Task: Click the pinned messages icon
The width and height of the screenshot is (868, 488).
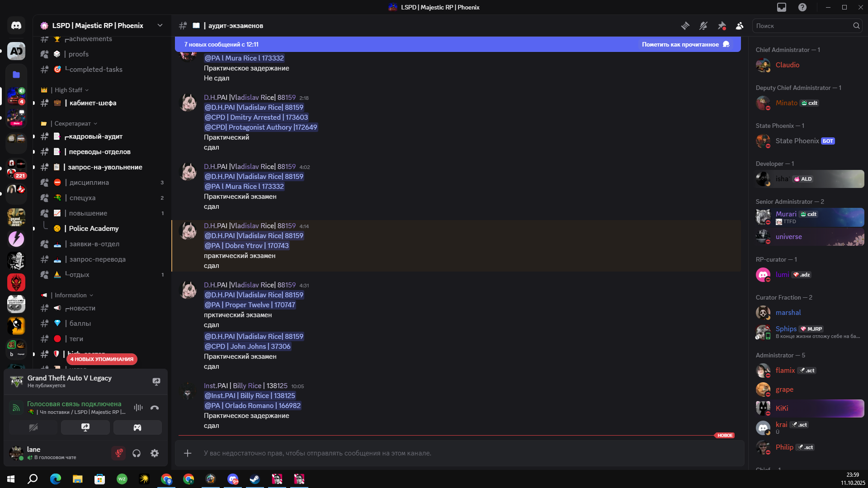Action: pyautogui.click(x=722, y=26)
